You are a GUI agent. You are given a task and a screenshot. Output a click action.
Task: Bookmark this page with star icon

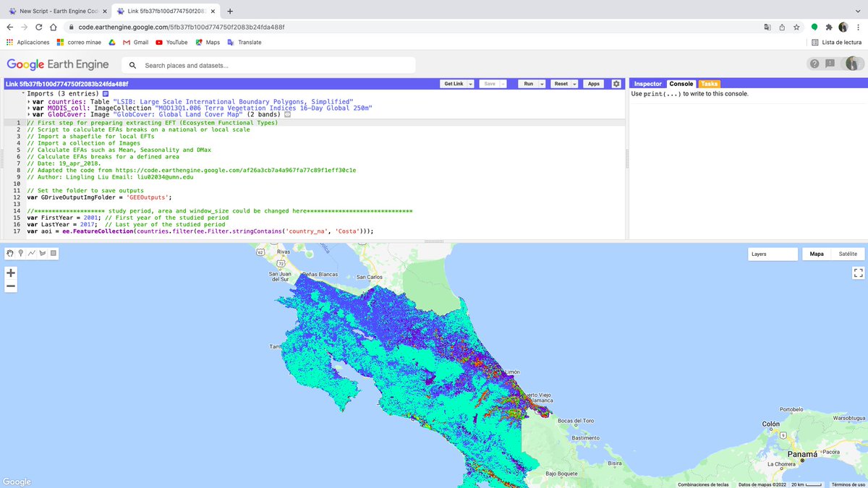click(796, 27)
